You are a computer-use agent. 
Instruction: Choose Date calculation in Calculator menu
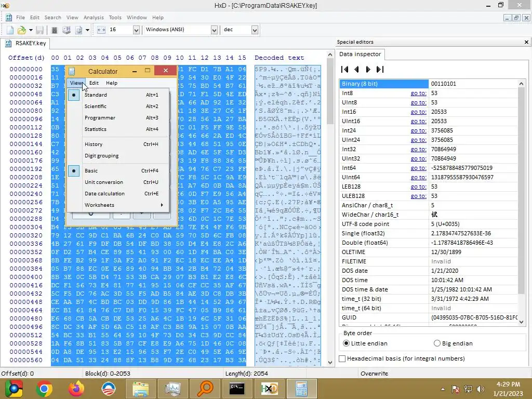[118, 194]
